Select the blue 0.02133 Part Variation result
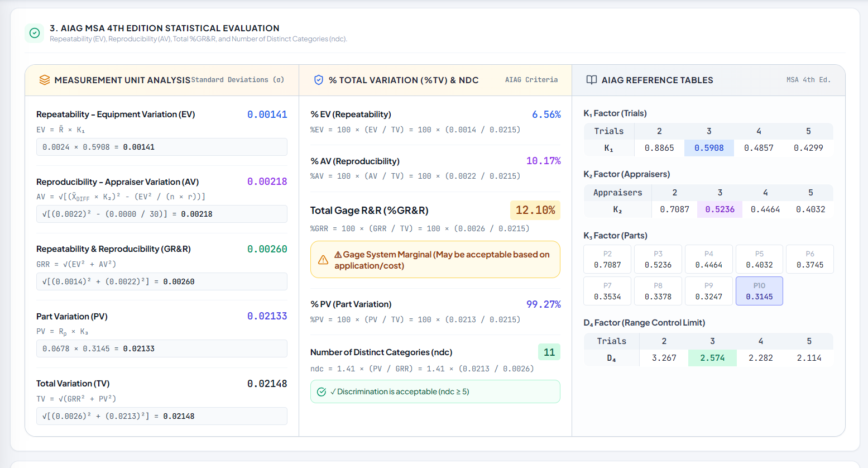The image size is (868, 468). [x=267, y=316]
